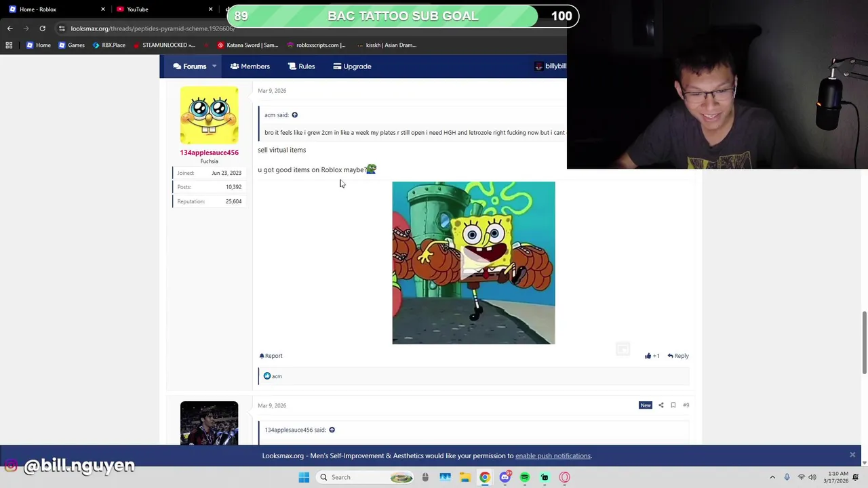Viewport: 868px width, 488px height.
Task: Open the mouse app in taskbar
Action: tap(425, 477)
